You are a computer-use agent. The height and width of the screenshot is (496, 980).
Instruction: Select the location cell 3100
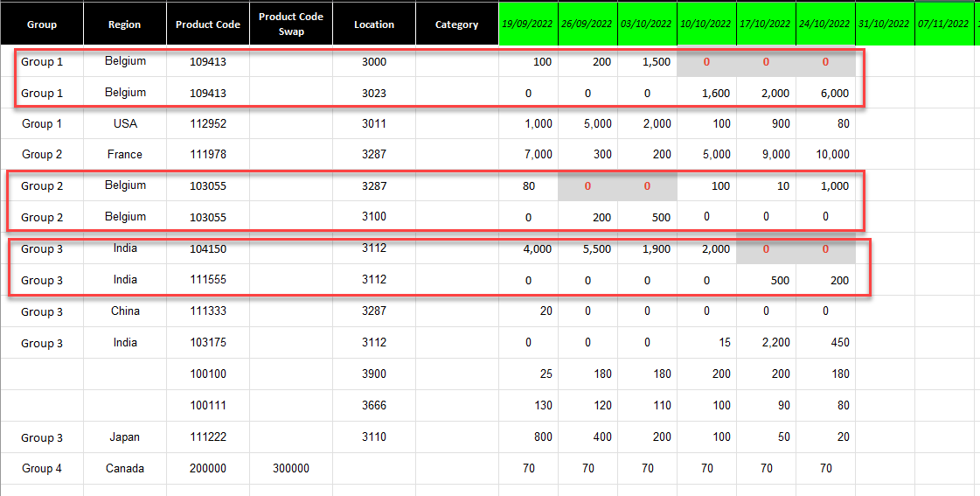[374, 216]
